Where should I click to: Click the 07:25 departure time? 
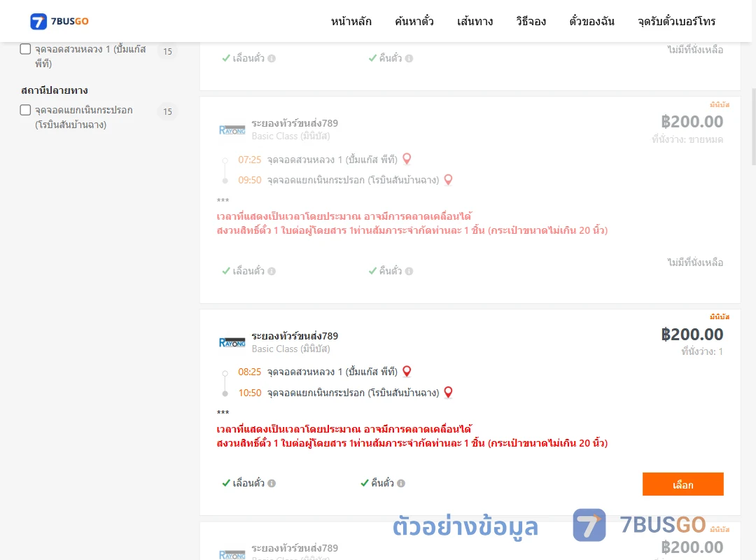pos(250,160)
